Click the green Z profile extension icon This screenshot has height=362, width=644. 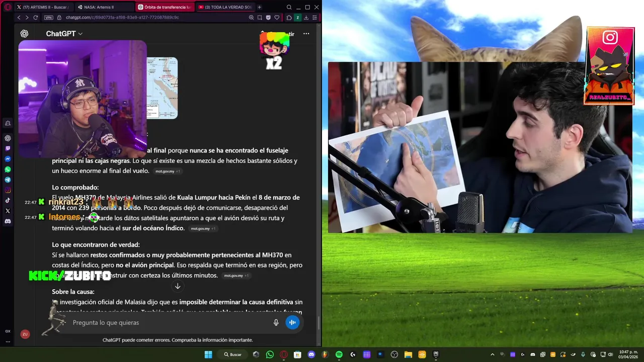pos(297,17)
